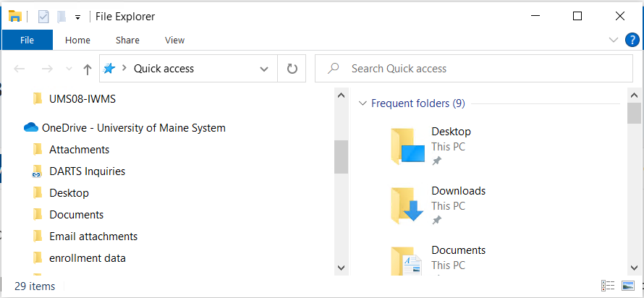Switch to the Large icons view in the status bar
Viewport: 644px width, 298px height.
(x=628, y=286)
